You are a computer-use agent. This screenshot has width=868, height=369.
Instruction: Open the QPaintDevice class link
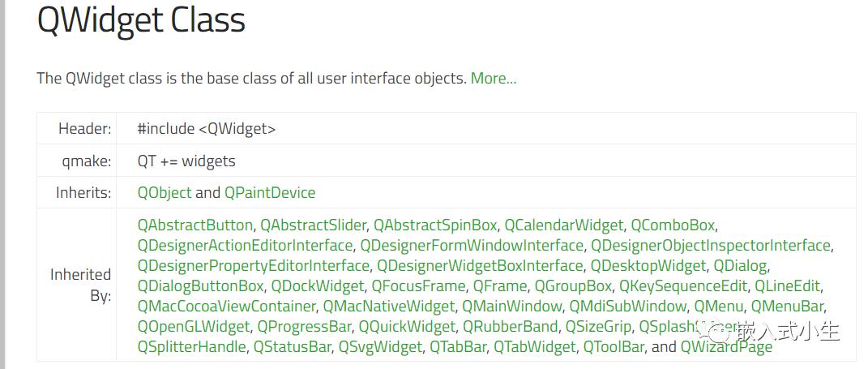[270, 192]
